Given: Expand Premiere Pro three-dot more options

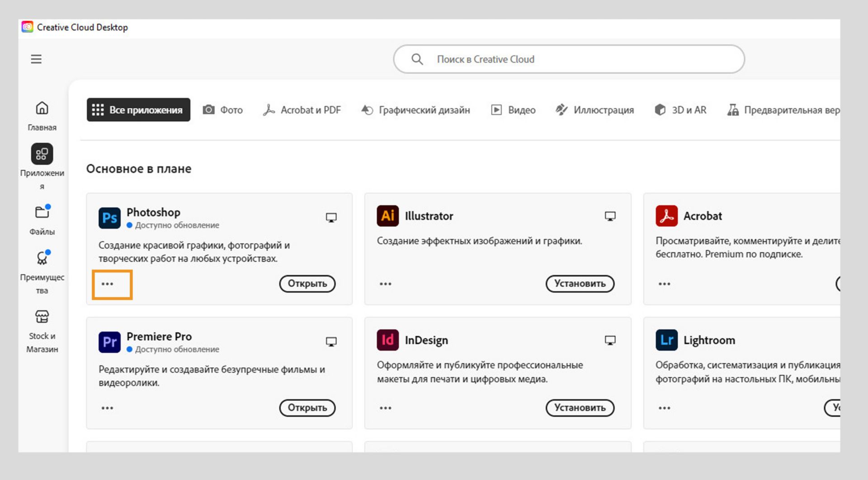Looking at the screenshot, I should [107, 408].
